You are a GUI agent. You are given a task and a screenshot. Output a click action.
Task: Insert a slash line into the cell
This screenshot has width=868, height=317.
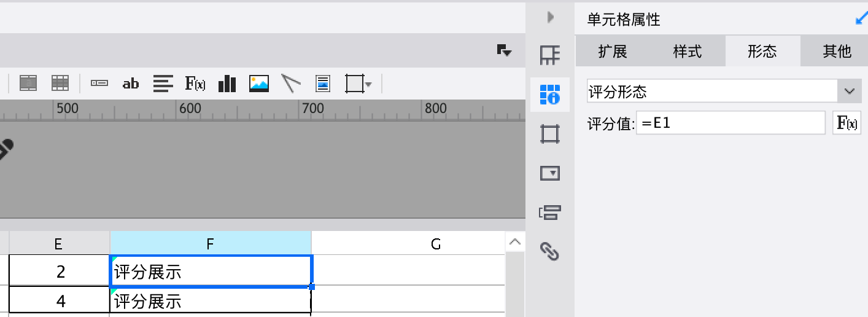tap(292, 84)
